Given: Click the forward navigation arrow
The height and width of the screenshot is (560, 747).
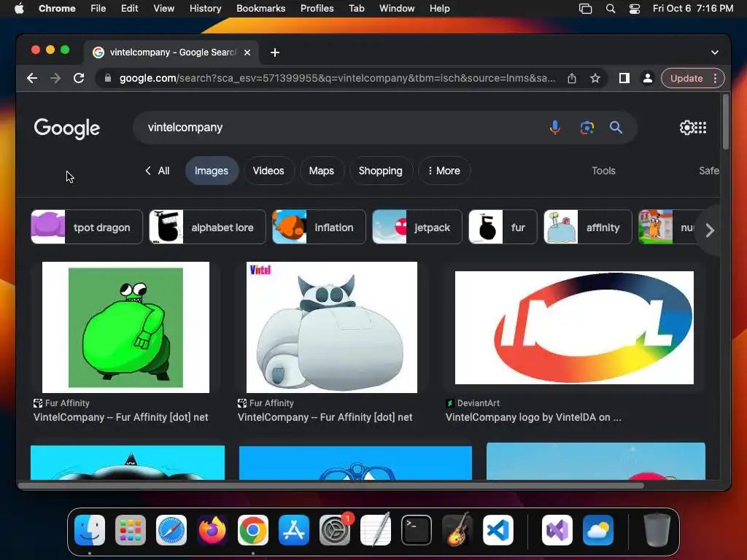Looking at the screenshot, I should [x=55, y=78].
